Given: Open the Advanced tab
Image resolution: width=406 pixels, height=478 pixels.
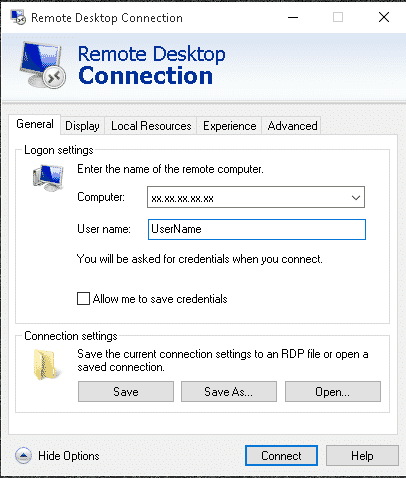Looking at the screenshot, I should pos(292,126).
